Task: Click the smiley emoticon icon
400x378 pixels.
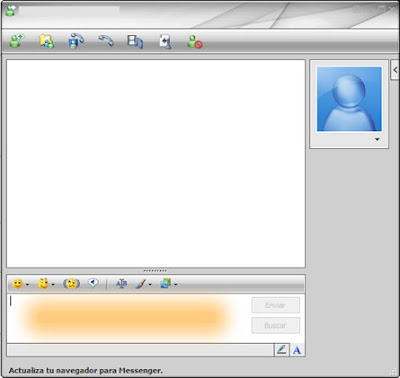Action: (18, 284)
